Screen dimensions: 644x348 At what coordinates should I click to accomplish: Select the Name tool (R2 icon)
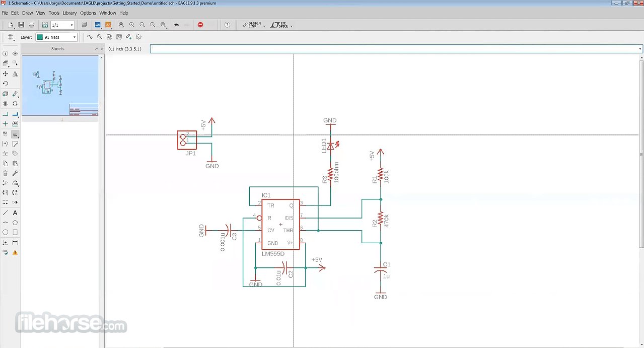(x=6, y=134)
